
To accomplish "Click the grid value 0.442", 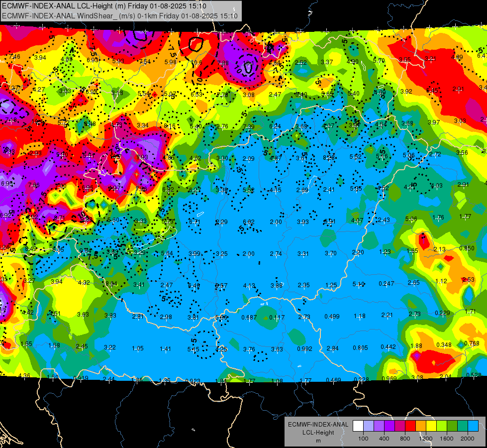I will pyautogui.click(x=388, y=346).
